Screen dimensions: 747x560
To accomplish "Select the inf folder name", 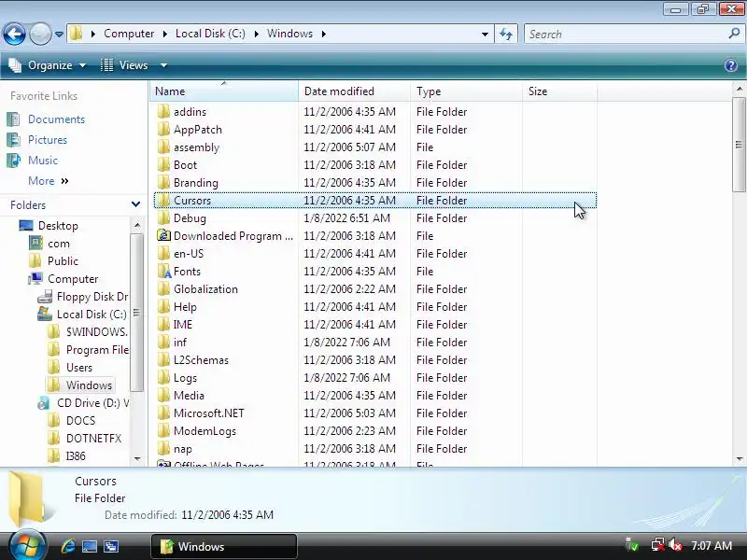I will (180, 342).
